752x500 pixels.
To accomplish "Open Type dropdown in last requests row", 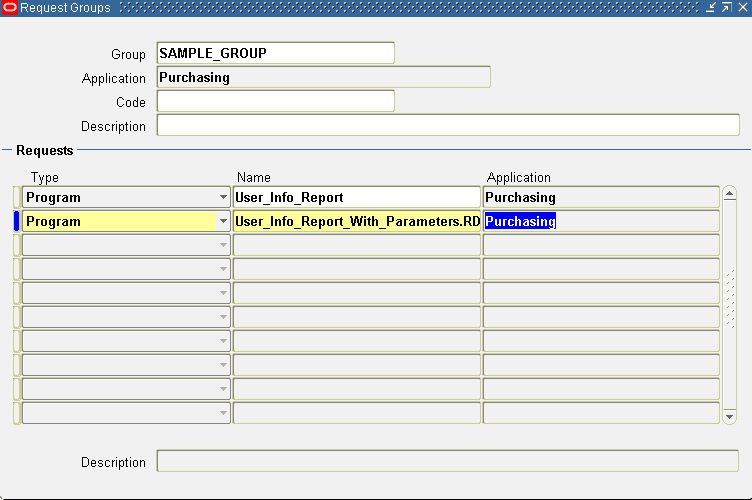I will [223, 413].
